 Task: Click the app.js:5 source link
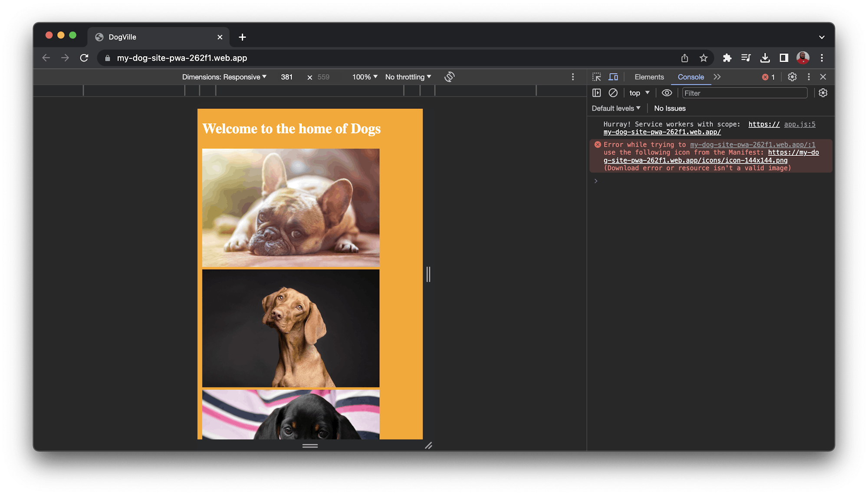pyautogui.click(x=799, y=124)
